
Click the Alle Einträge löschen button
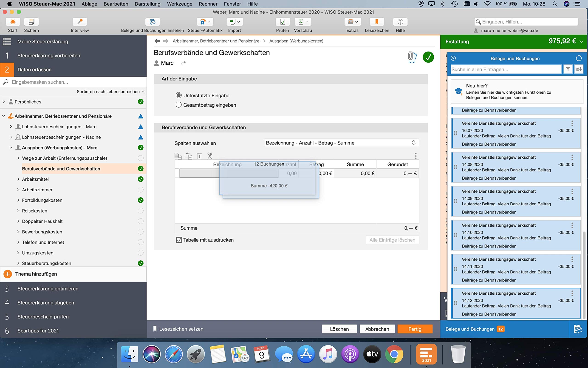coord(392,240)
